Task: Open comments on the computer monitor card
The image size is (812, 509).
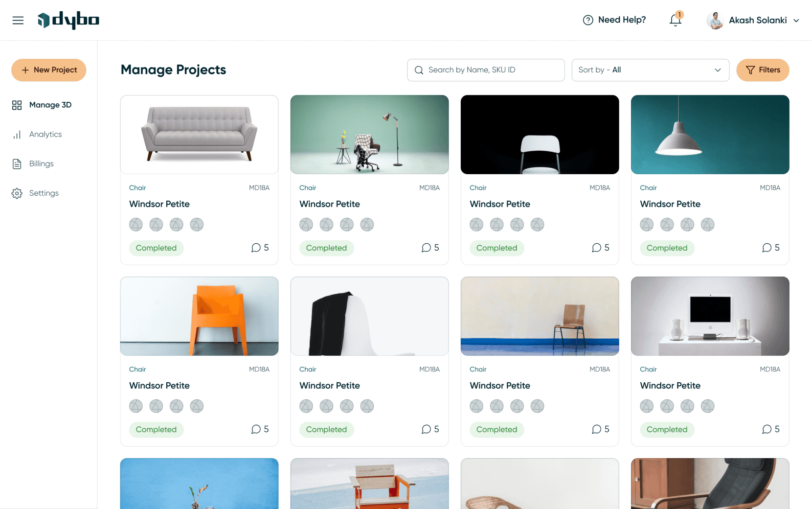Action: (770, 429)
